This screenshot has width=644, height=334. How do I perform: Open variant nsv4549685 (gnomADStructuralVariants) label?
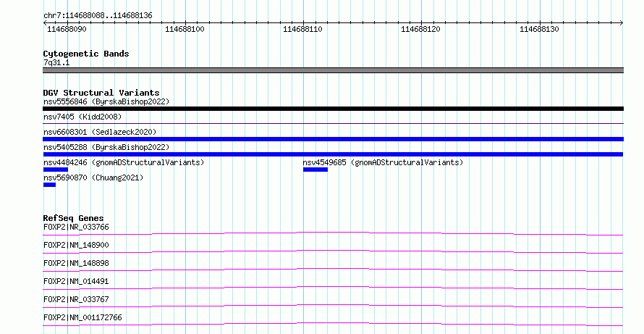(383, 162)
